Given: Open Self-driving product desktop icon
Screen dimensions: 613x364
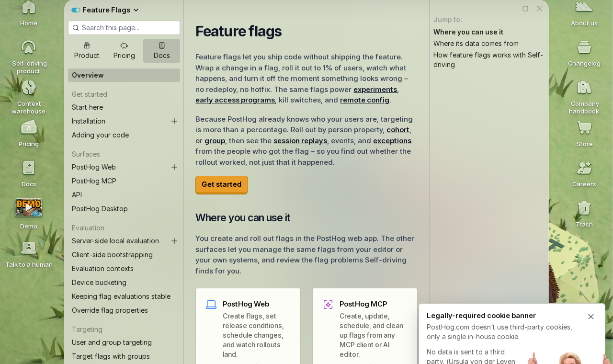Looking at the screenshot, I should point(29,57).
